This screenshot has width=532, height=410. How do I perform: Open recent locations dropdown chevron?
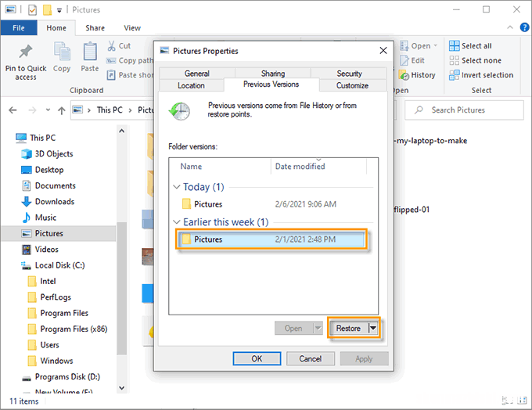tap(48, 110)
